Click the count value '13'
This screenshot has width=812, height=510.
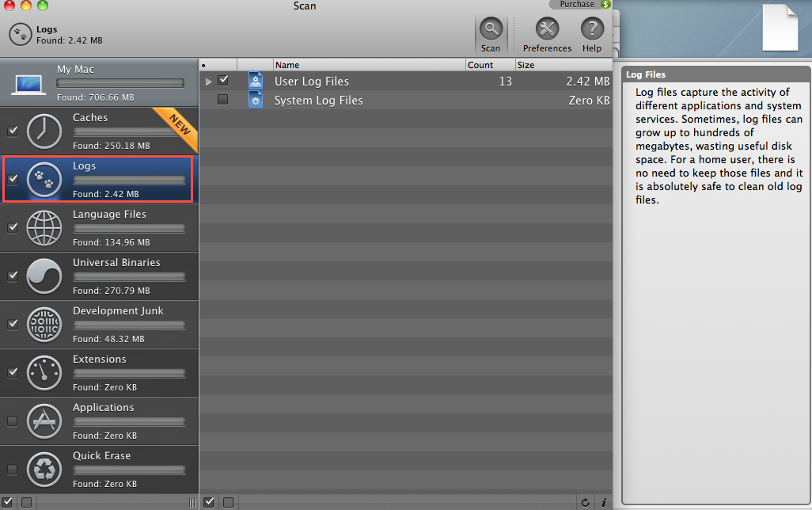click(506, 82)
